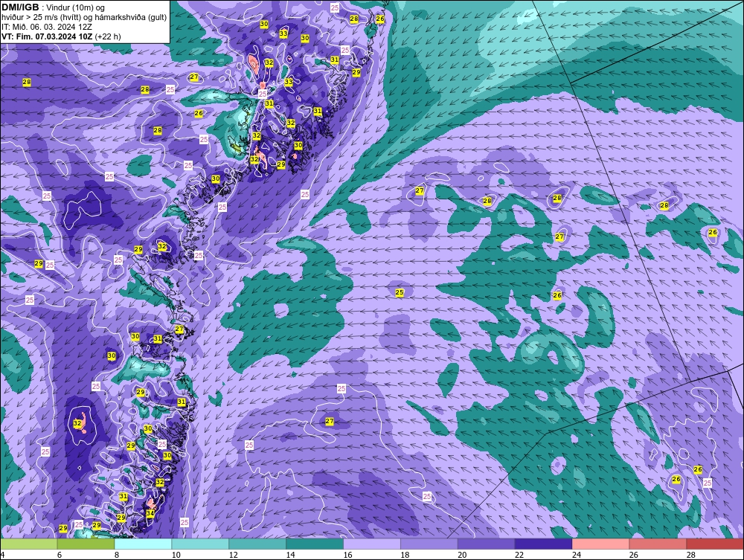Click the lavender 16–18 m/s legend swatch
The height and width of the screenshot is (560, 744).
point(372,544)
